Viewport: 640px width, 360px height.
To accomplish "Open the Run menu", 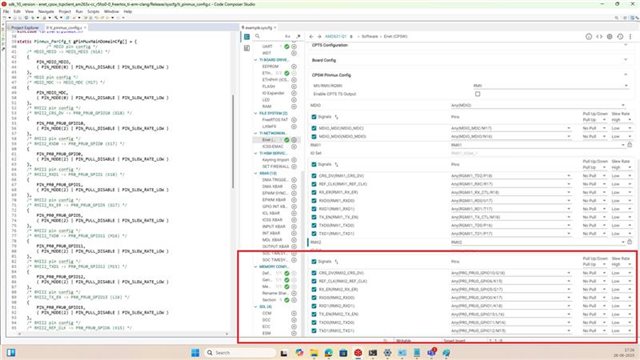I will (79, 11).
